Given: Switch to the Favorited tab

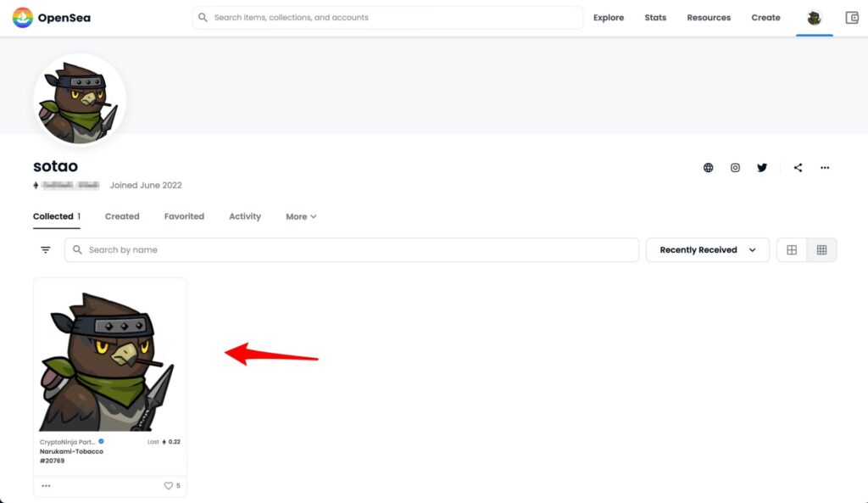Looking at the screenshot, I should [x=184, y=216].
